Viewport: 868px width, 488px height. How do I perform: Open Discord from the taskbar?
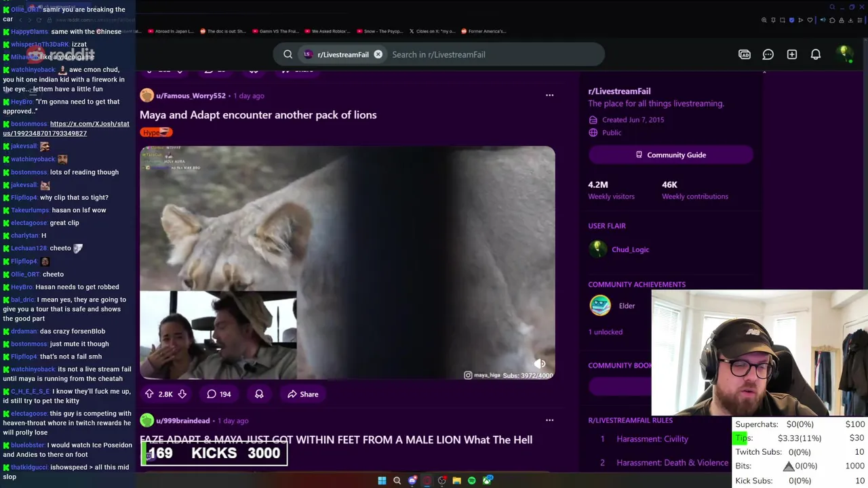tap(412, 481)
